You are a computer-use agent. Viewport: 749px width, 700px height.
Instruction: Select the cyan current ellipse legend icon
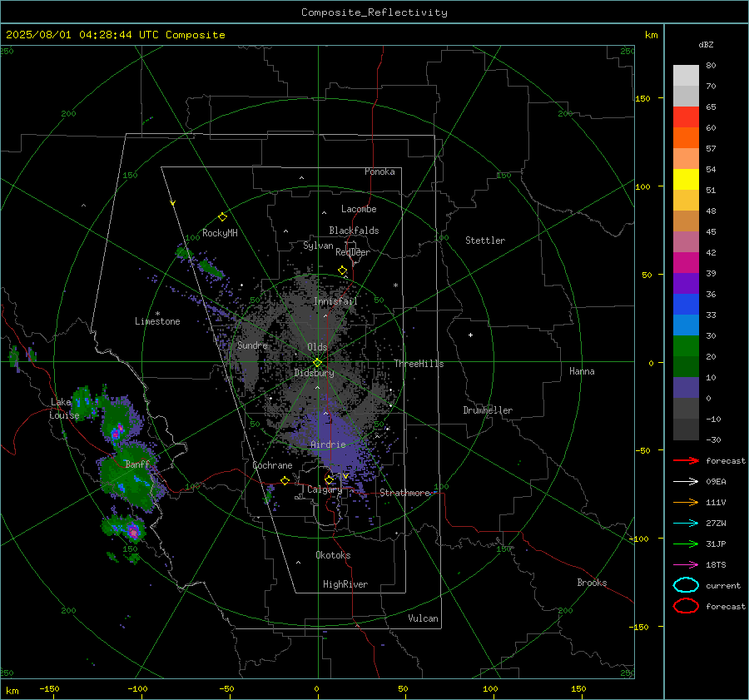tap(686, 585)
